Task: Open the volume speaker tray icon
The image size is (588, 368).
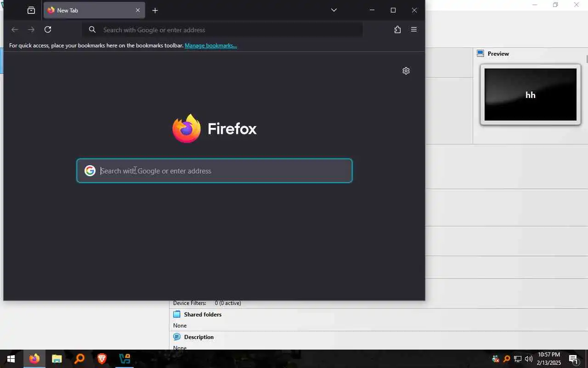Action: point(529,359)
